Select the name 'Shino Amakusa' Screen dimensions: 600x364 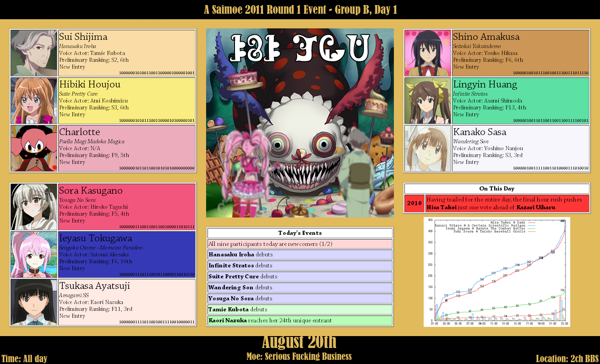tap(486, 37)
